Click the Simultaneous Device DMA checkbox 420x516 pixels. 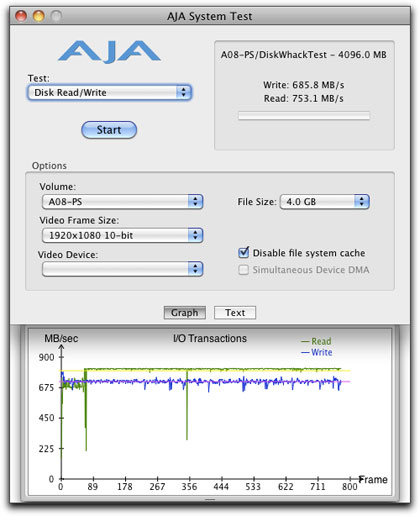coord(244,270)
